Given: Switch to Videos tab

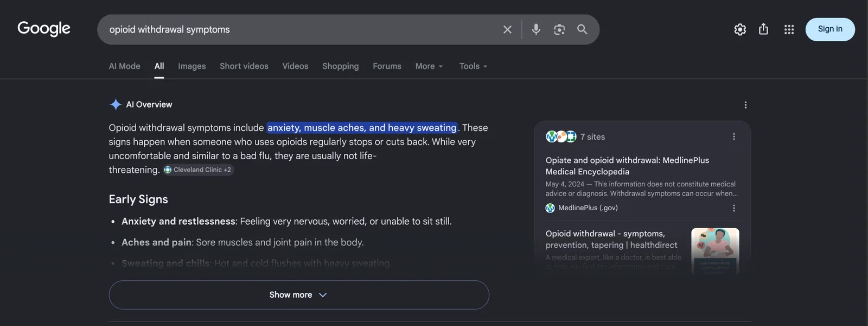Looking at the screenshot, I should [295, 66].
